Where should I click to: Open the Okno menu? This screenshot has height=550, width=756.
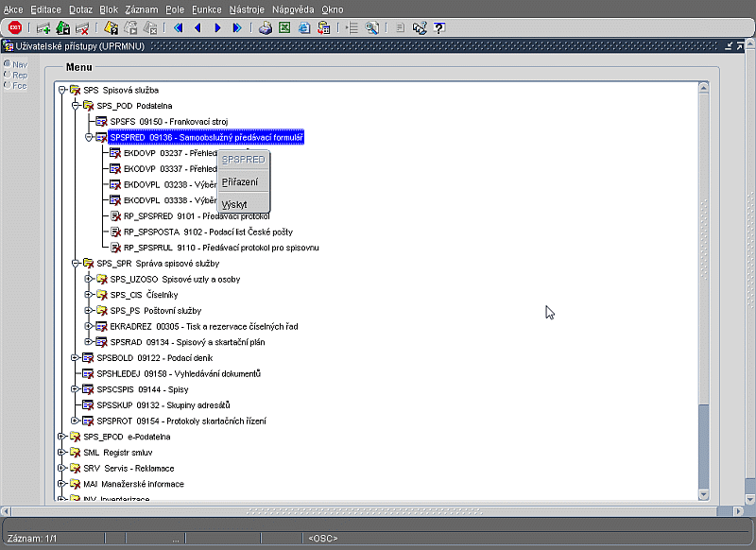pos(333,9)
